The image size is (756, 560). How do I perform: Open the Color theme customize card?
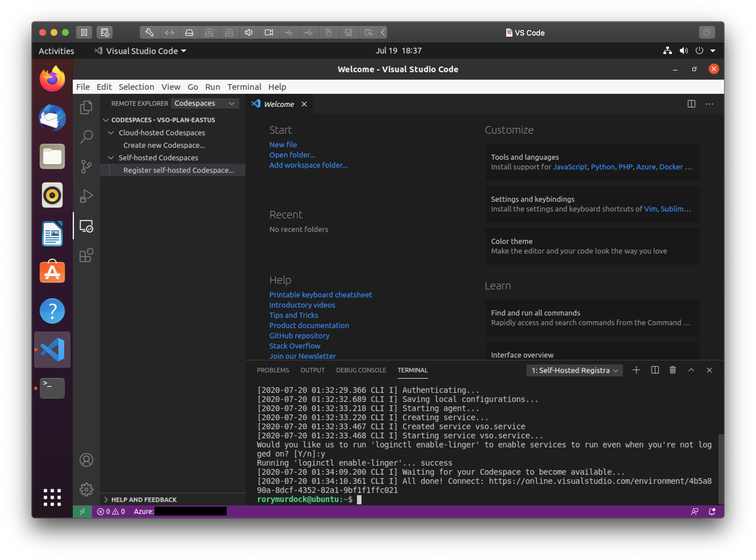pos(592,246)
